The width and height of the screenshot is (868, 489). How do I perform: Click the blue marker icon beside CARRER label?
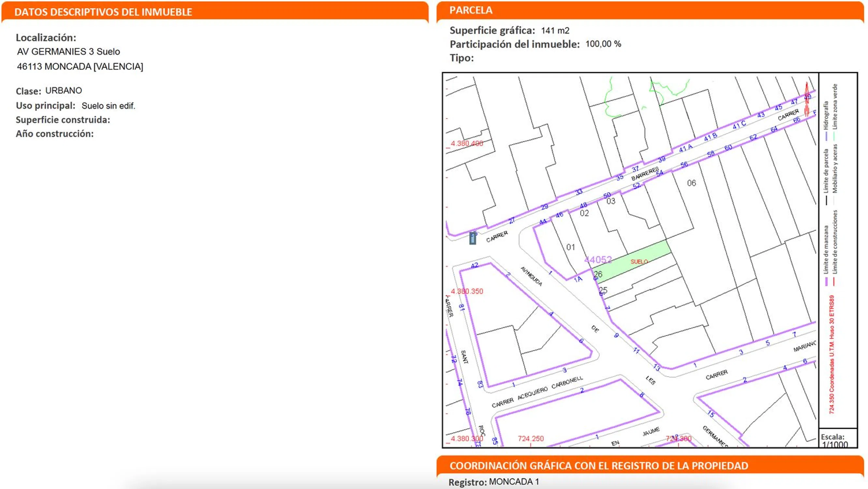tap(473, 238)
